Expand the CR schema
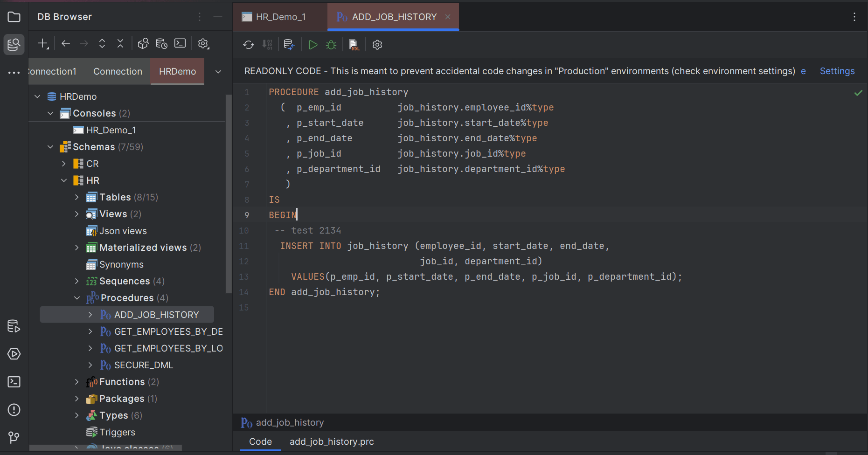 point(64,164)
